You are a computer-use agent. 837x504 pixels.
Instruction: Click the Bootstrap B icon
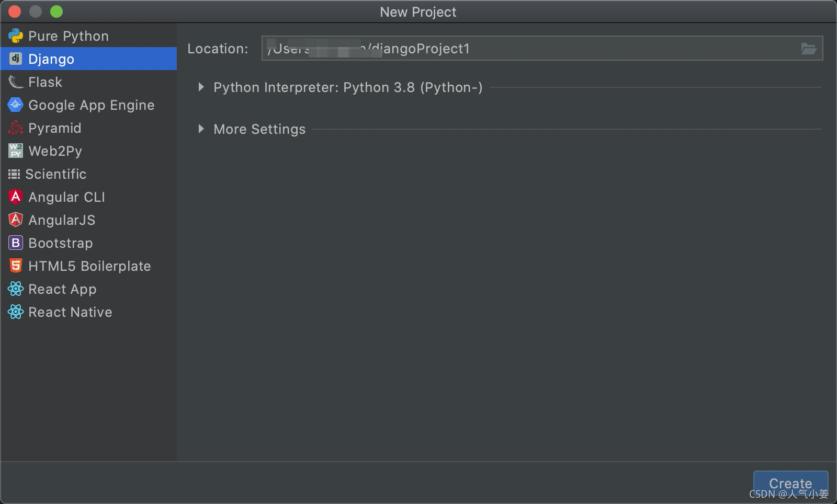[16, 243]
